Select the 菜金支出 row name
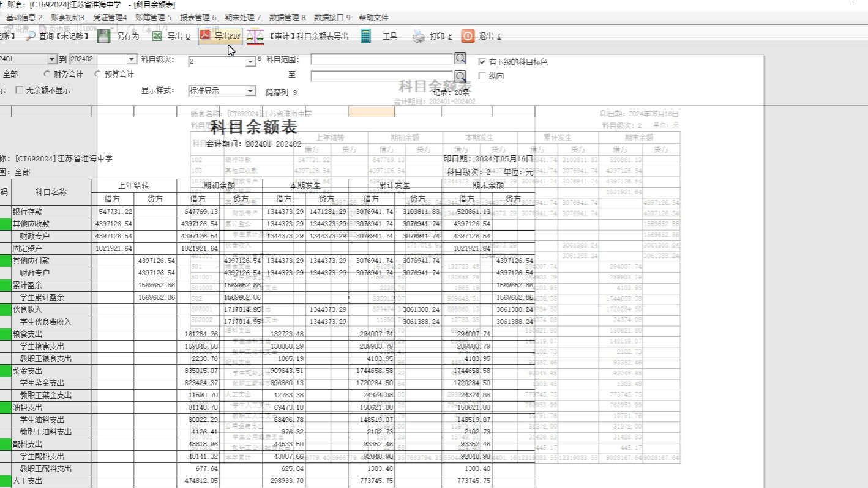 [28, 371]
